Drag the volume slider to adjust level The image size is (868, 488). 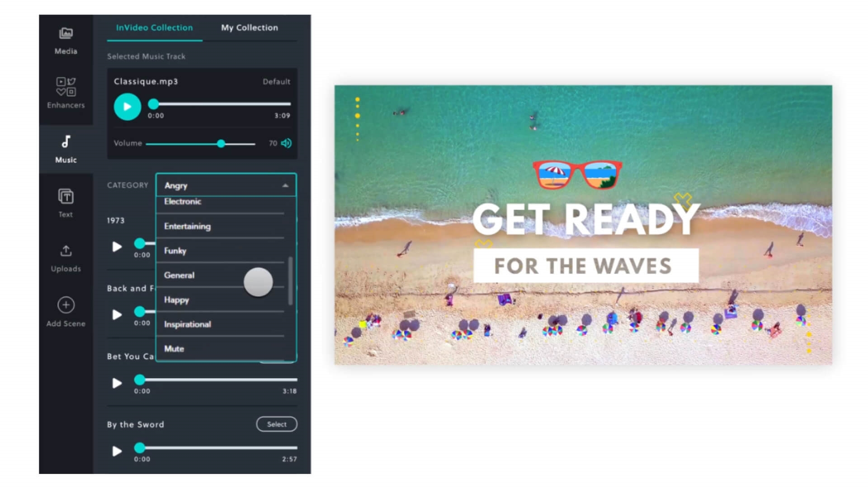[x=221, y=143]
